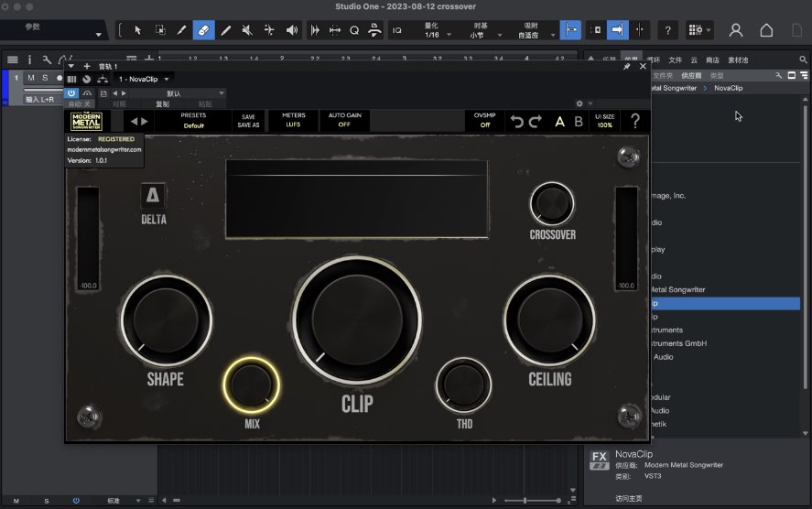
Task: Sort browser by 供应商
Action: [x=691, y=76]
